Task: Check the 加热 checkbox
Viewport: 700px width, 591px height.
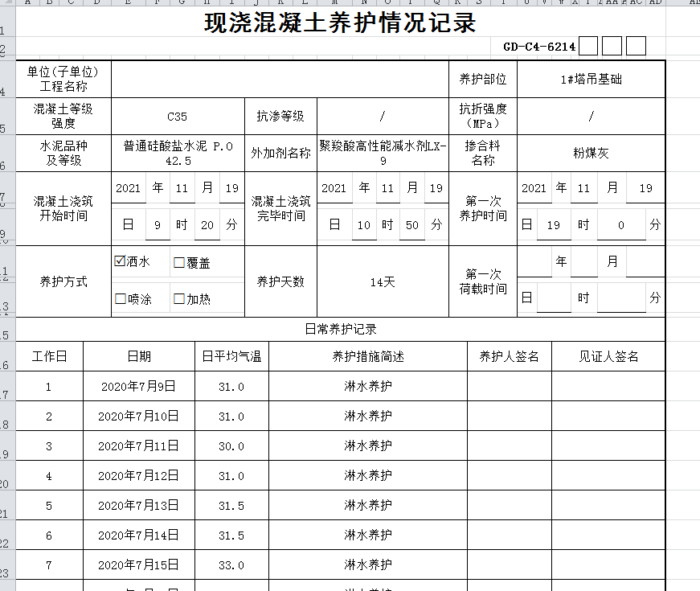Action: tap(179, 299)
